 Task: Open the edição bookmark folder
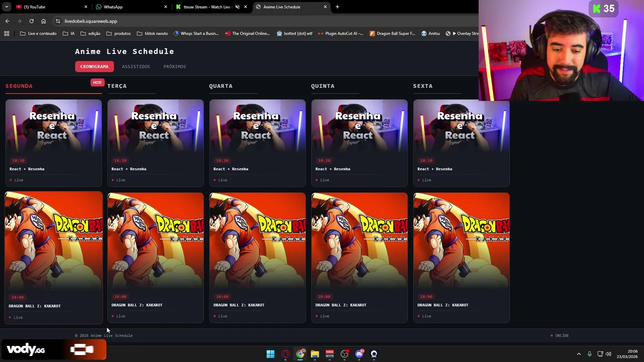[91, 34]
